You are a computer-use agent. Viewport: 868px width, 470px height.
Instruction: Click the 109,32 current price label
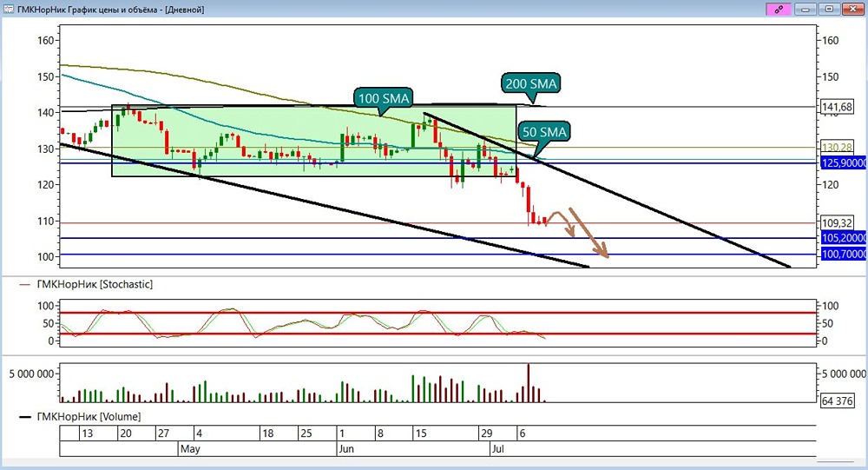pyautogui.click(x=837, y=222)
